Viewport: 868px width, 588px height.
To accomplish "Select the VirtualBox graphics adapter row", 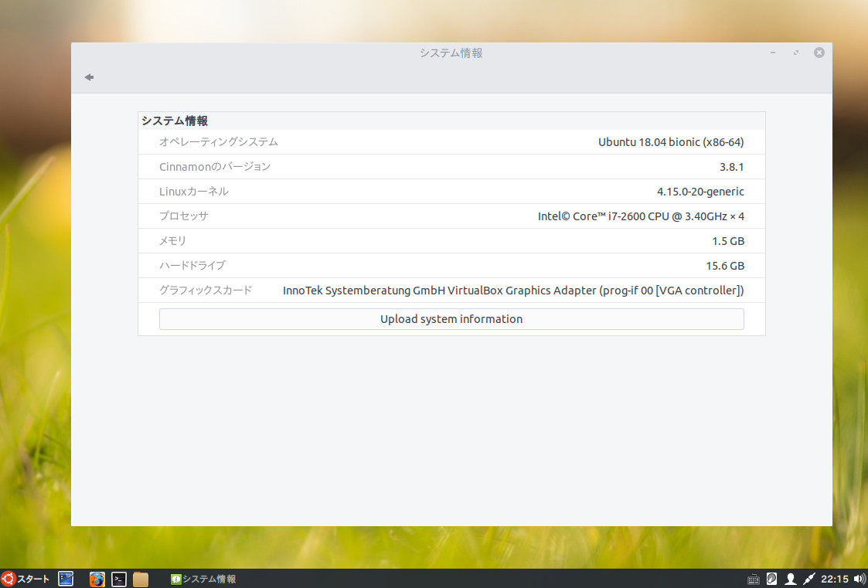I will [x=451, y=291].
